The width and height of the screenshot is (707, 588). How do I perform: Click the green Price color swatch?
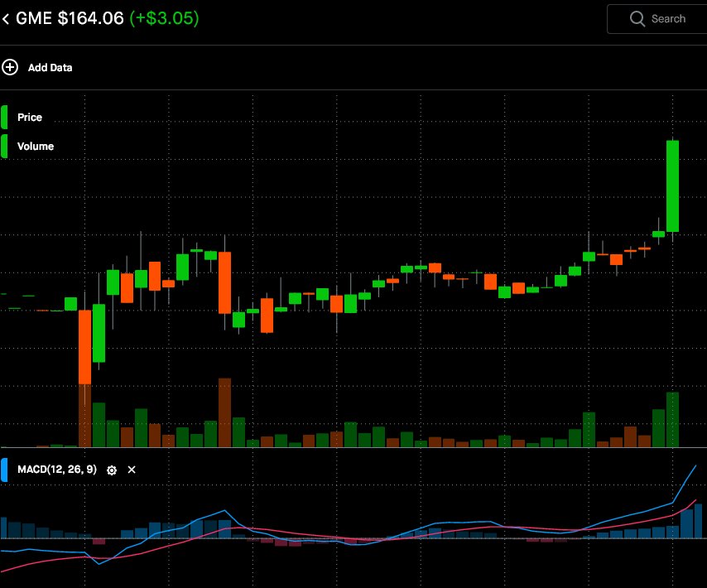tap(4, 118)
